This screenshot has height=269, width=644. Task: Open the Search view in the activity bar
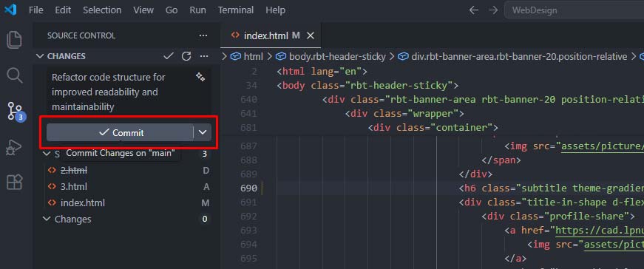tap(14, 75)
